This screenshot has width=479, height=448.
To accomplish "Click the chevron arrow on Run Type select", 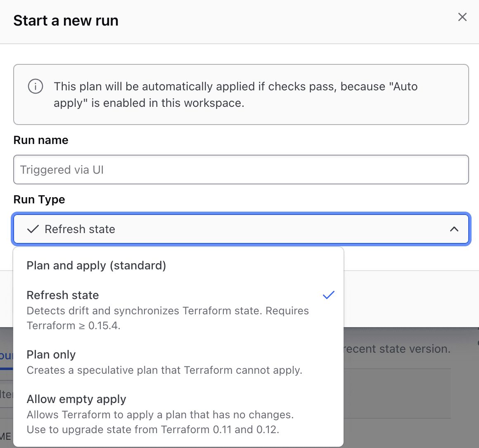I will click(x=454, y=229).
